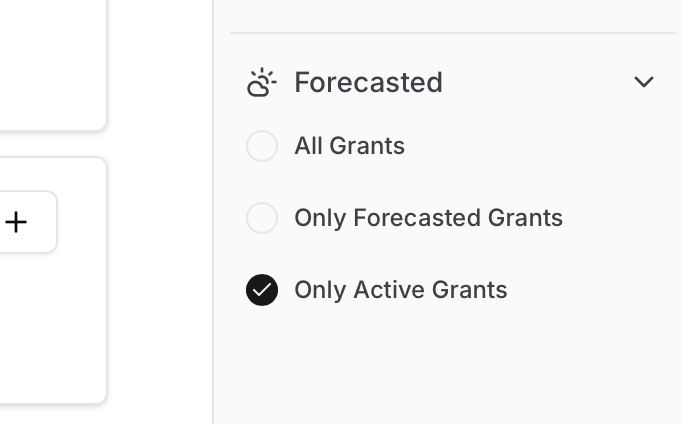Click the checkmark in Only Active Grants
Screen dimensions: 682x424
click(x=262, y=290)
